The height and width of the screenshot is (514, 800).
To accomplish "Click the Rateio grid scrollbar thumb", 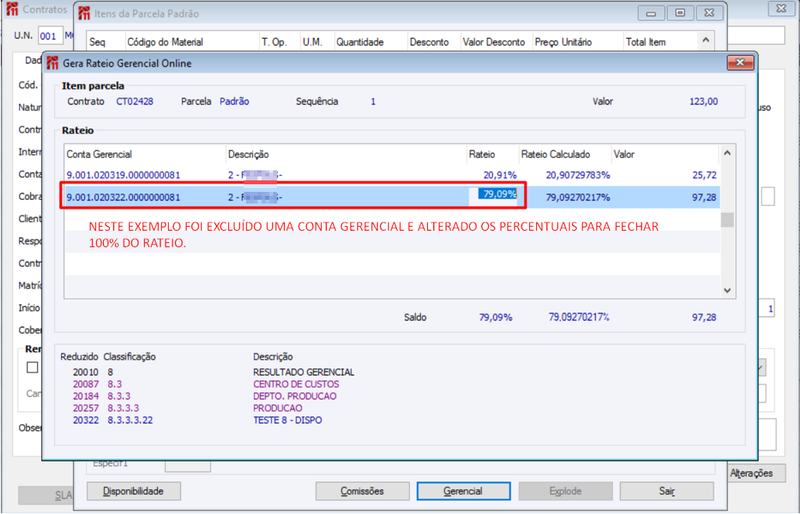I will pos(727,220).
